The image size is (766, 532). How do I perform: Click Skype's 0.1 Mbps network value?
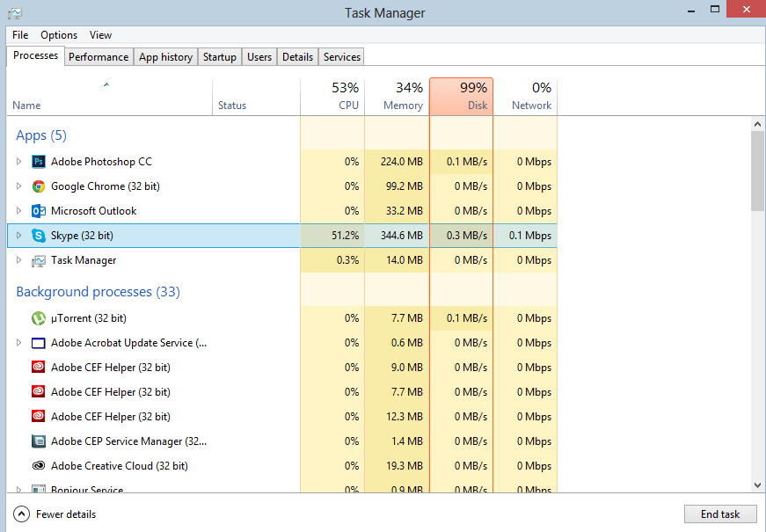530,236
